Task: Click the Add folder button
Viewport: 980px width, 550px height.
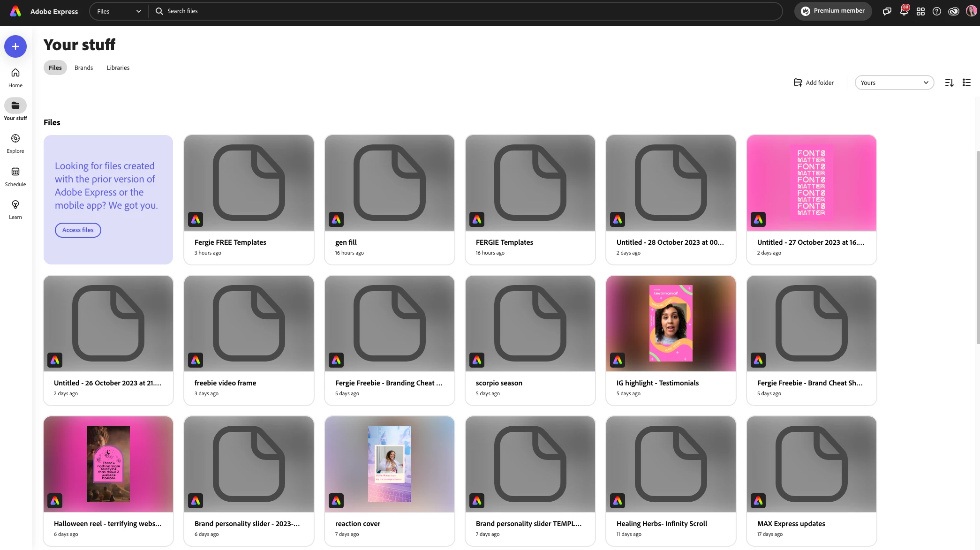Action: tap(814, 83)
